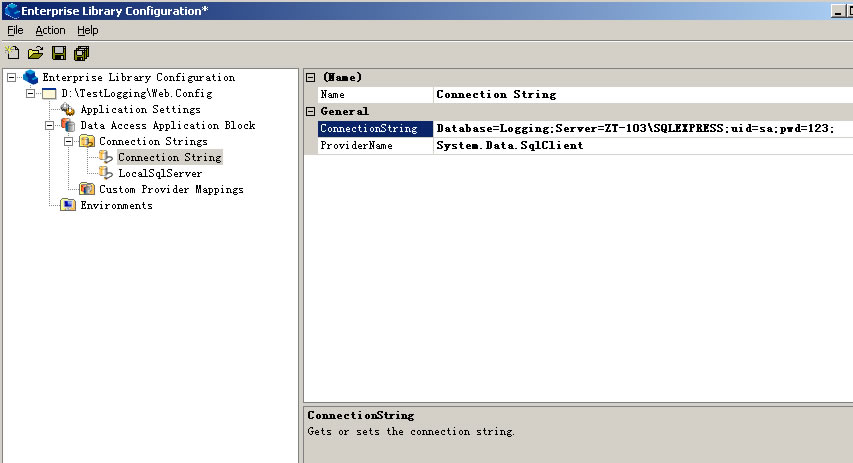This screenshot has height=463, width=853.
Task: Collapse the General property category
Action: click(311, 112)
